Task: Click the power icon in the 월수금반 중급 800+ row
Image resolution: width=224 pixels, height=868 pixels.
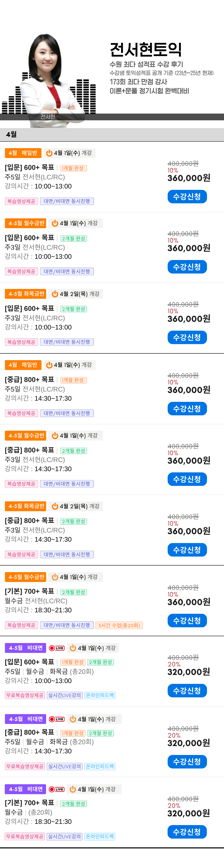Action: click(x=55, y=435)
